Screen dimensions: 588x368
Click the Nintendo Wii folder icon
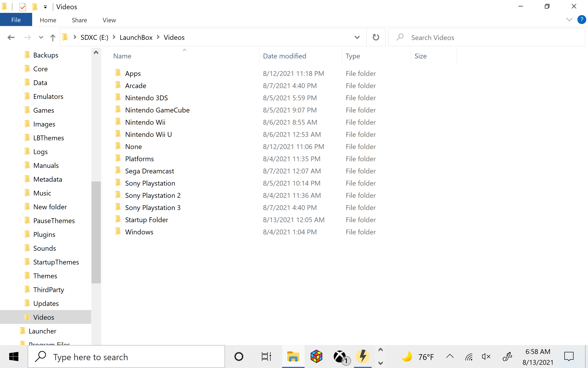click(118, 121)
